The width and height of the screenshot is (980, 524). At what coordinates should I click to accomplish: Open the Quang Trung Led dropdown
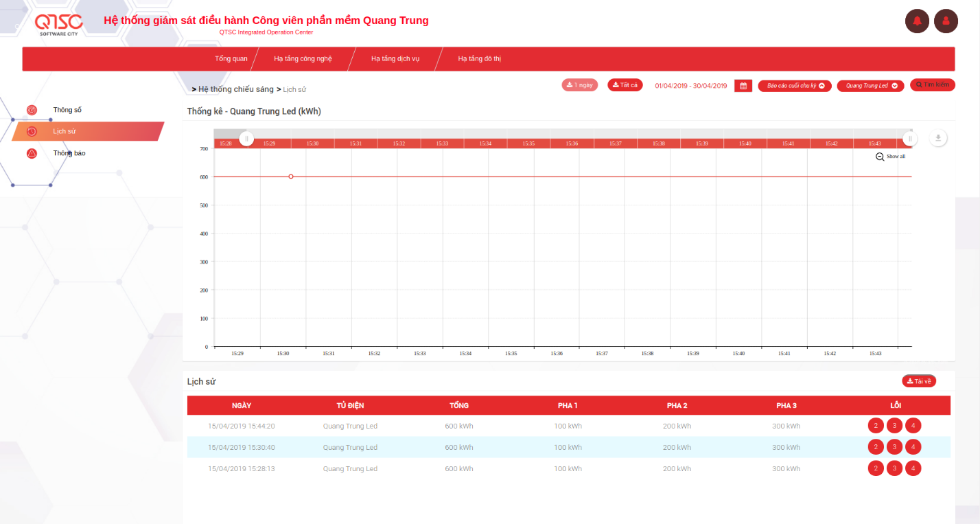pos(870,86)
